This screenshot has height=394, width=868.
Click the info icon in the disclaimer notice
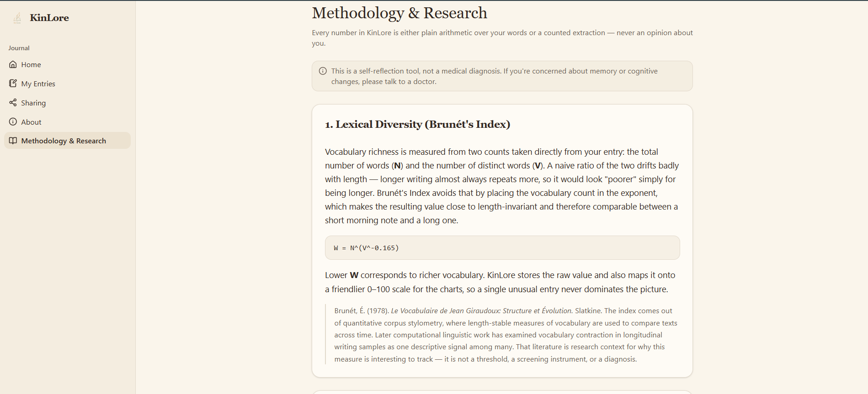tap(323, 71)
